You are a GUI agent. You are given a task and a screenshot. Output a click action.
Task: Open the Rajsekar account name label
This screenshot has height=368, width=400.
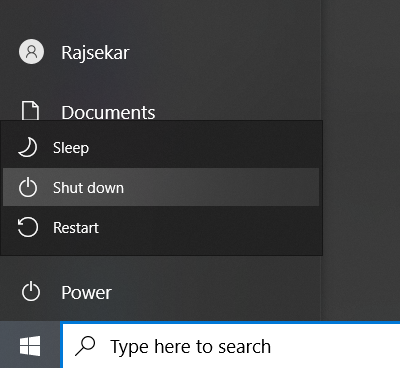(x=95, y=53)
